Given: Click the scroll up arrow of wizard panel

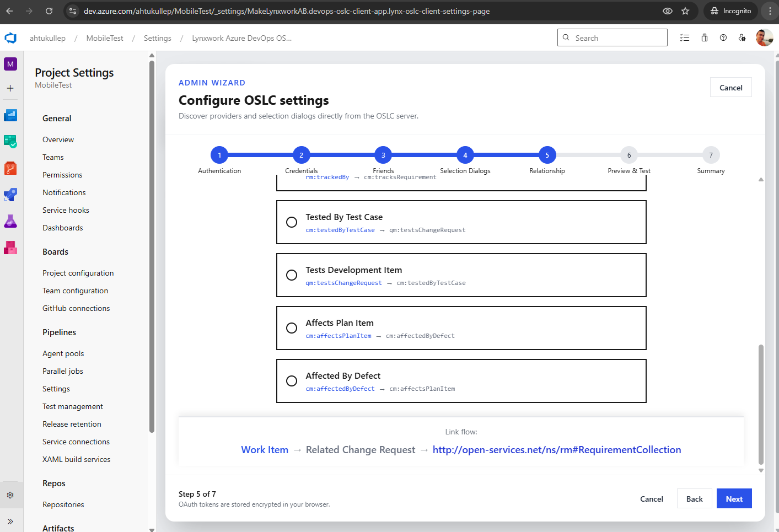Looking at the screenshot, I should click(761, 179).
